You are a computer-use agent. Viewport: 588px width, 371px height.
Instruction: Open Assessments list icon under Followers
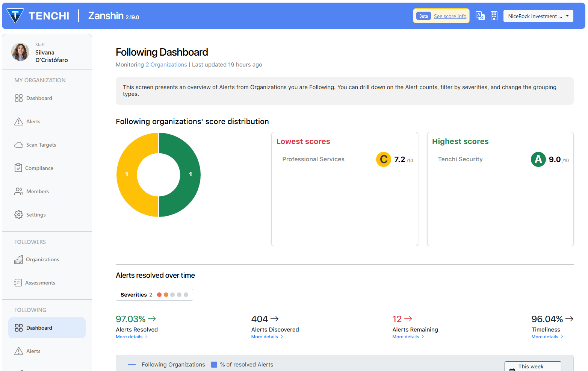pos(18,283)
